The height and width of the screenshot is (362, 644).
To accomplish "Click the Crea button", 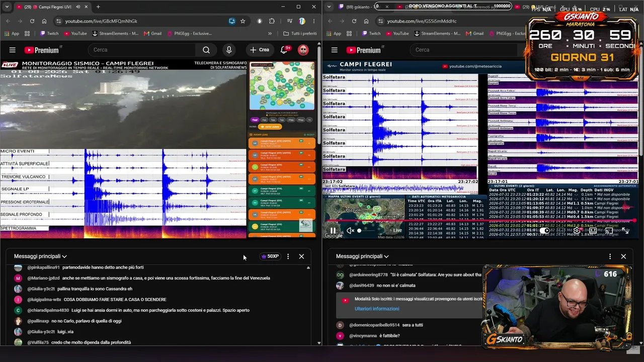I will pyautogui.click(x=260, y=50).
